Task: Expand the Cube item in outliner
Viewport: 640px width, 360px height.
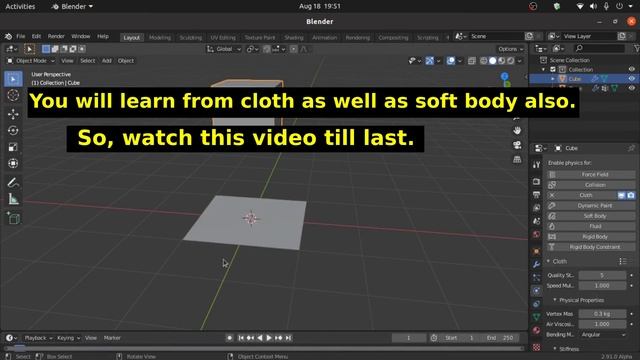Action: [553, 79]
